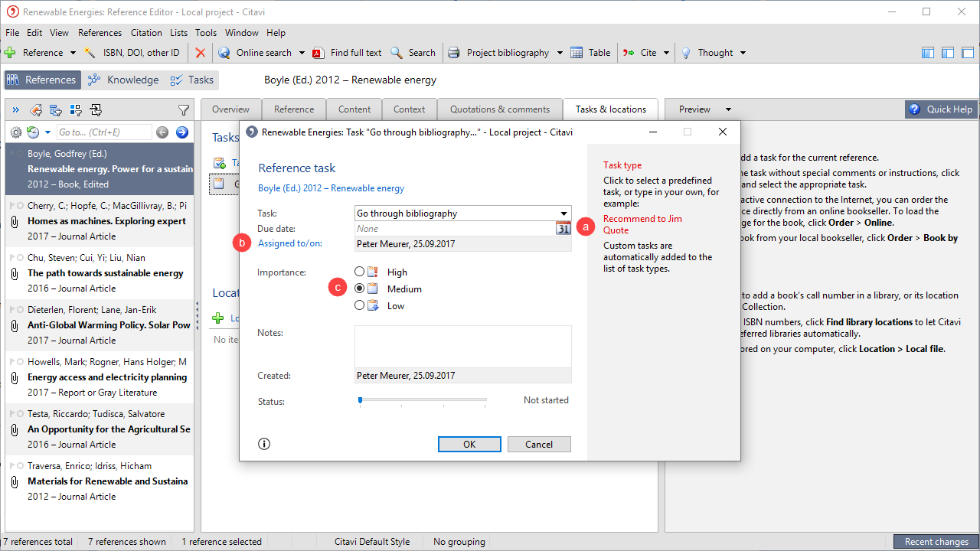Open due date calendar picker icon
The height and width of the screenshot is (551, 980).
(x=563, y=228)
